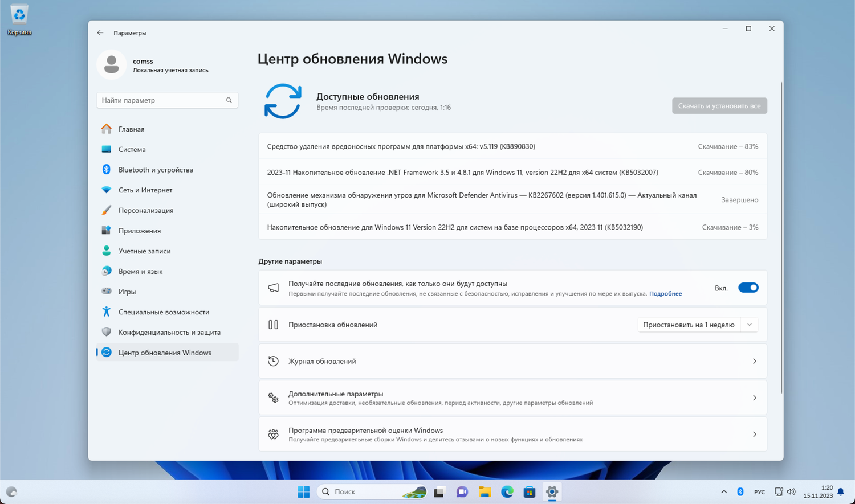Screen dimensions: 855x504
Task: Click the Другие параметры section label
Action: [290, 261]
